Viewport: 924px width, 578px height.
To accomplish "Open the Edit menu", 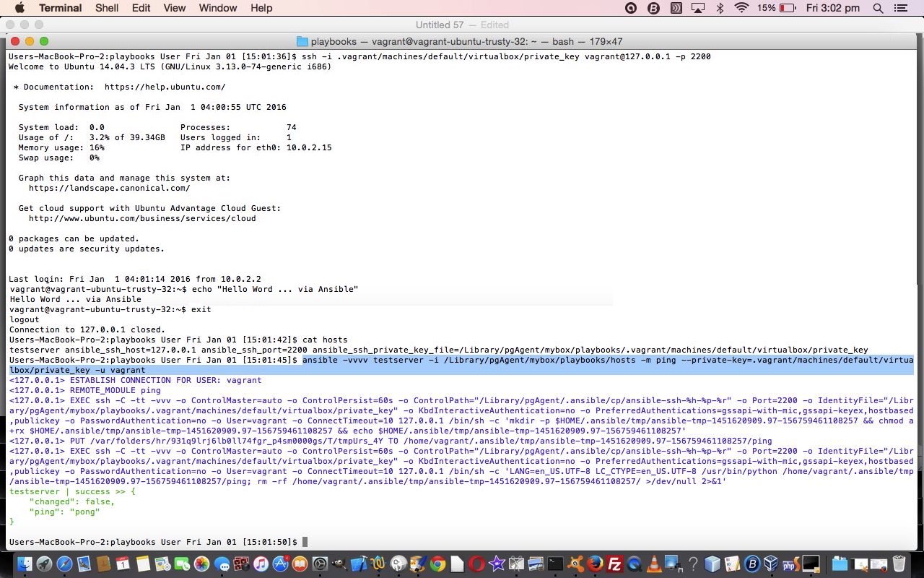I will [141, 8].
